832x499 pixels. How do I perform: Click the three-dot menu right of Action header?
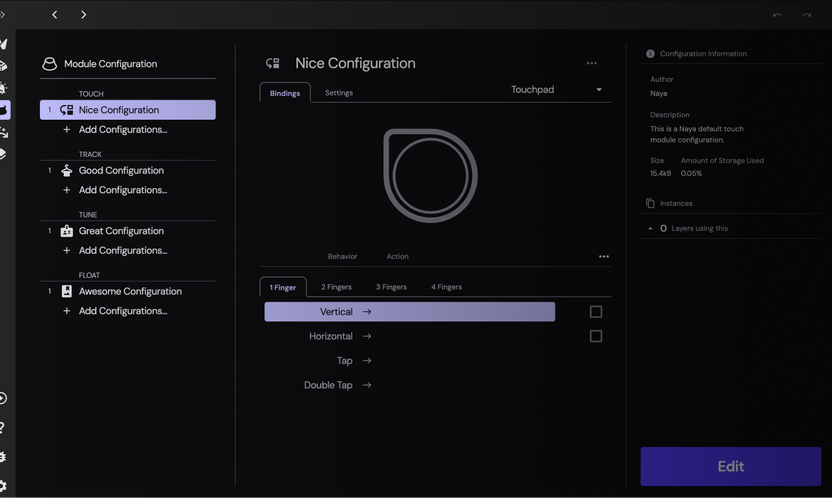tap(604, 257)
